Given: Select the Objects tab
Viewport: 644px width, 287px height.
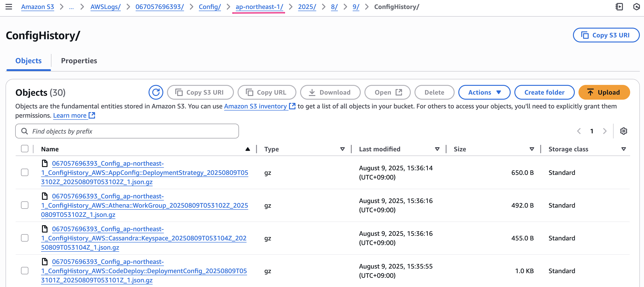Looking at the screenshot, I should coord(29,61).
